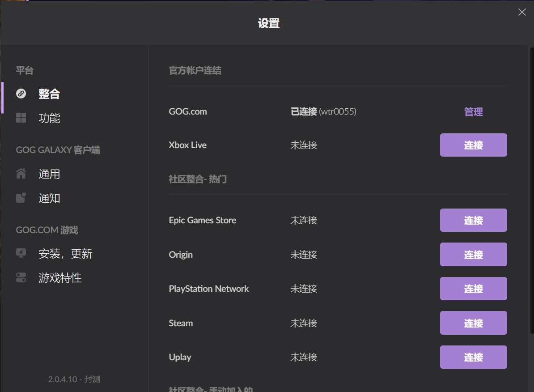Go to 通知 settings page
The height and width of the screenshot is (392, 534).
[49, 198]
